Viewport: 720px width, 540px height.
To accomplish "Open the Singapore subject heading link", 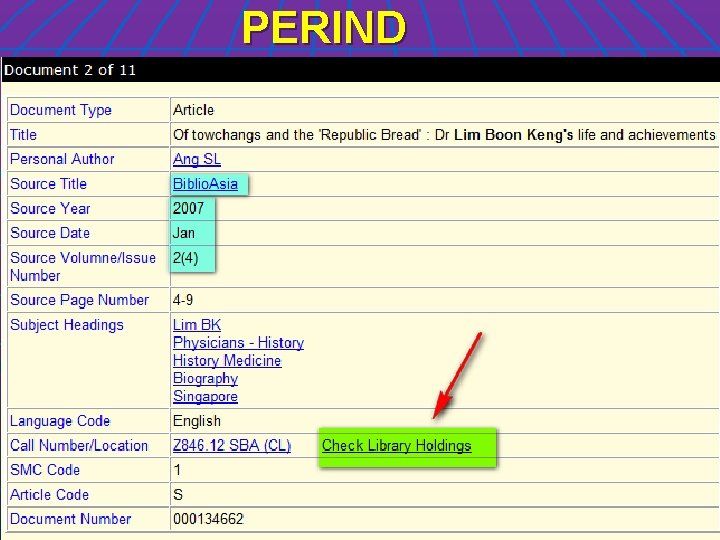I will 205,397.
